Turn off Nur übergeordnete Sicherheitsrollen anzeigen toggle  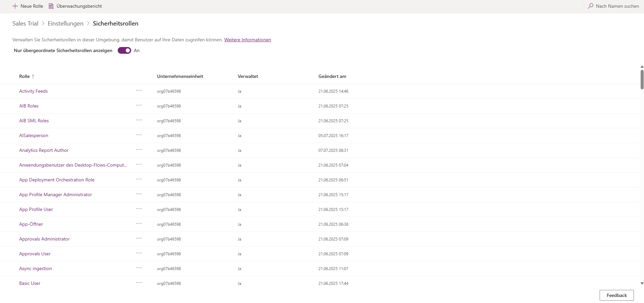124,50
